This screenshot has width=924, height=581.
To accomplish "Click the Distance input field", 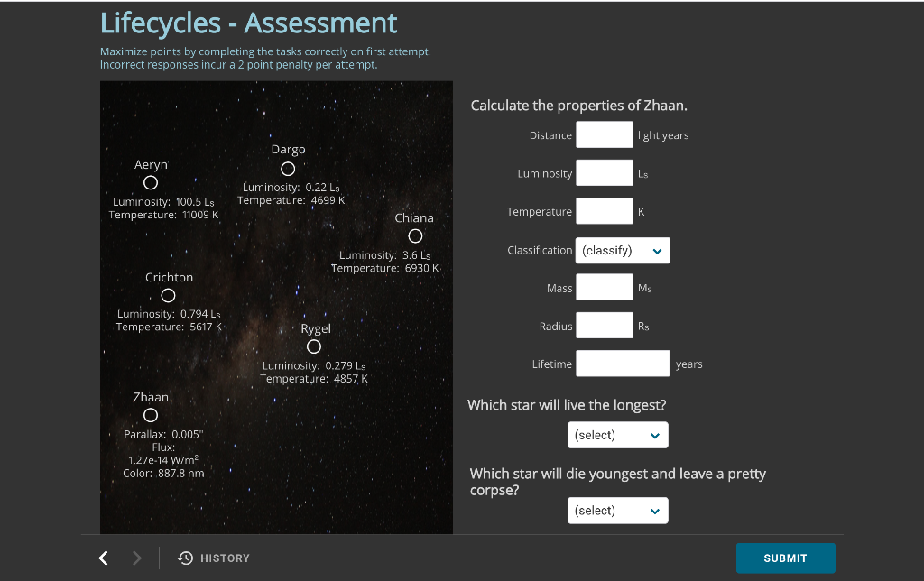I will point(605,135).
